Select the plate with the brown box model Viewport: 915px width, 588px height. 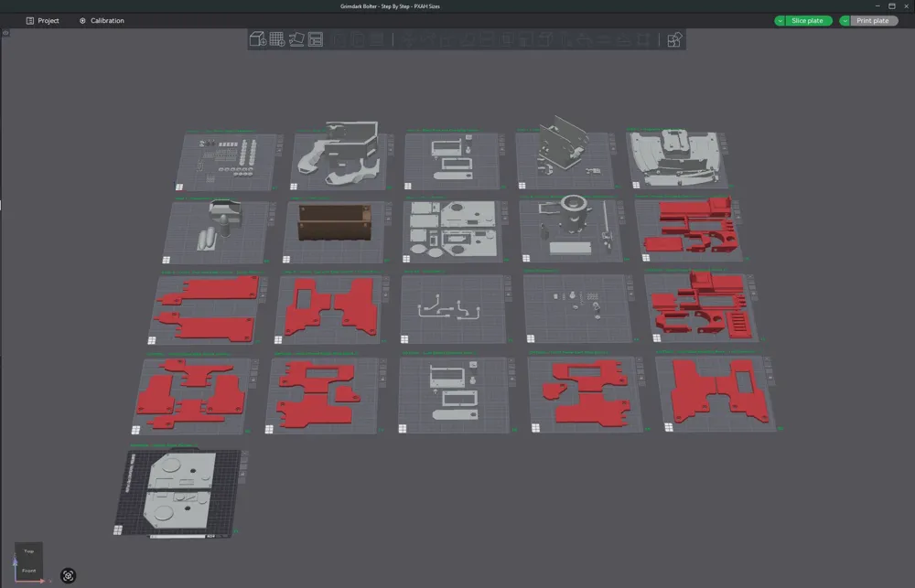334,231
